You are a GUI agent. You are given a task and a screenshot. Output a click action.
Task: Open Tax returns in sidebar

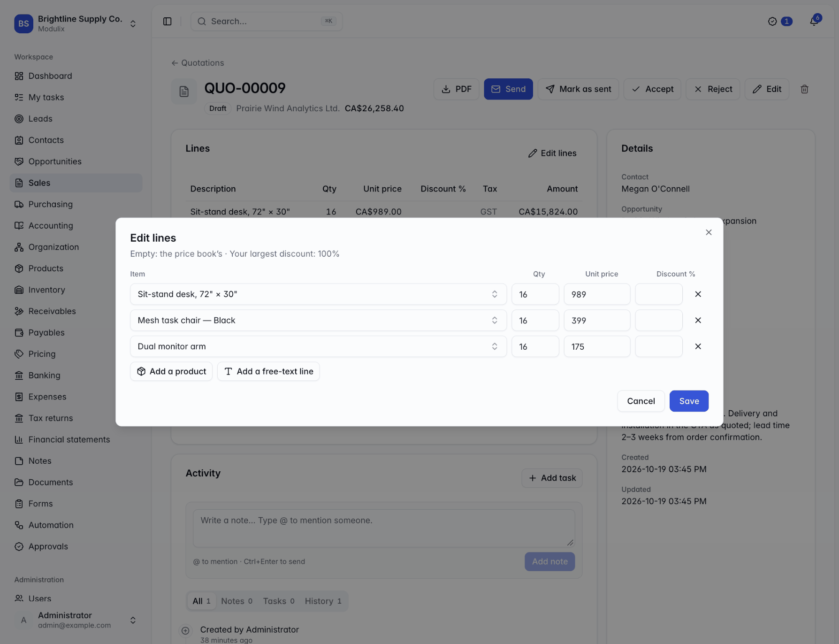(76, 418)
